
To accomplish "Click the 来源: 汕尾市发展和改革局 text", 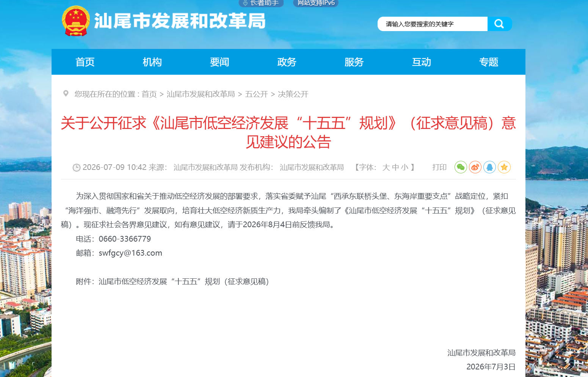I will (x=193, y=167).
